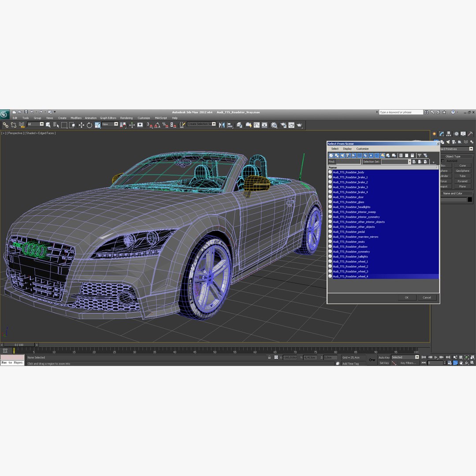Toggle Display Space Warps filter in dialog
The width and height of the screenshot is (476, 476).
coord(360,156)
